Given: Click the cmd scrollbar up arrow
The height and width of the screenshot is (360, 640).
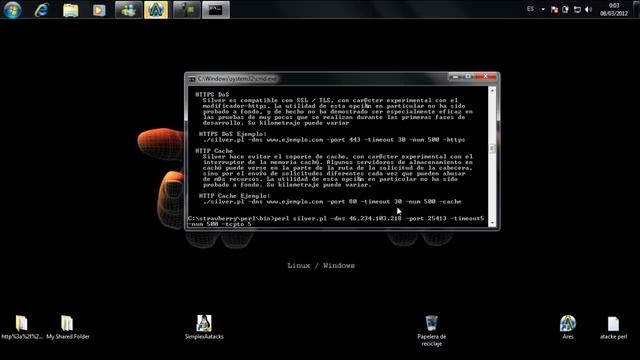Looking at the screenshot, I should click(492, 90).
